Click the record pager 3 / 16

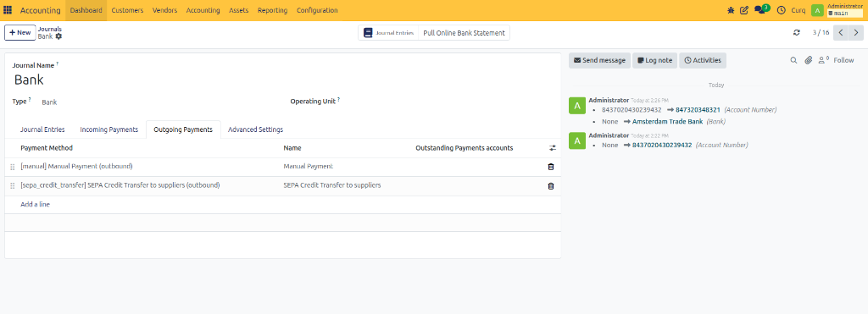coord(821,33)
